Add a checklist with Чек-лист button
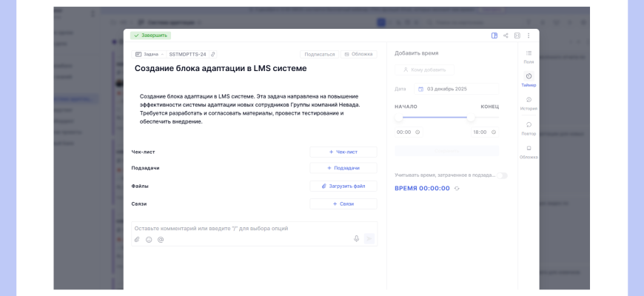This screenshot has width=644, height=296. click(343, 152)
